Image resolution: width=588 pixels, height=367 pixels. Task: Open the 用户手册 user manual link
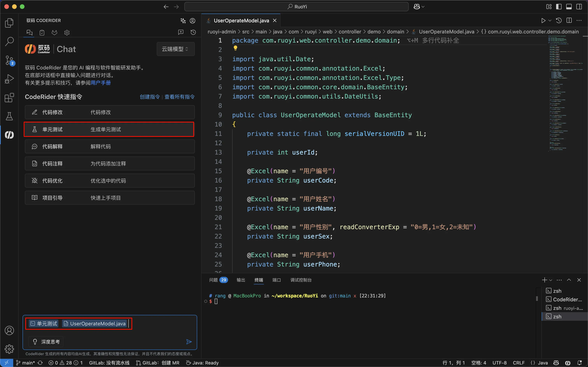pos(101,83)
